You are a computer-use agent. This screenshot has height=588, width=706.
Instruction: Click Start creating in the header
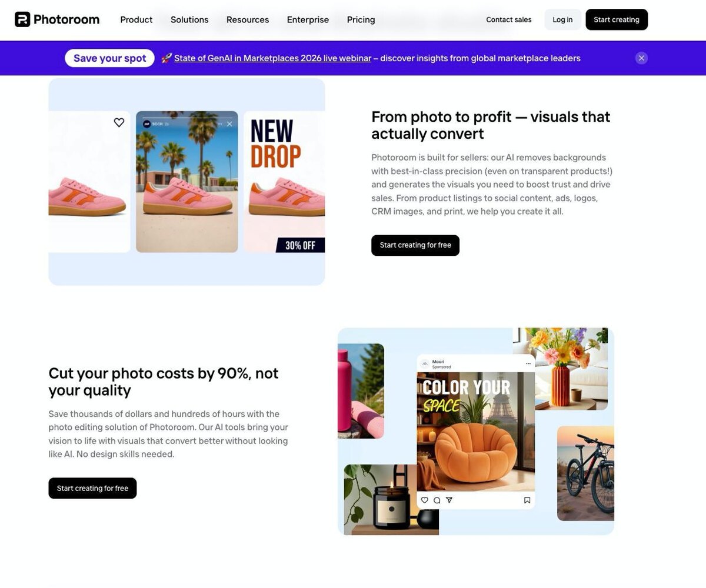point(617,19)
